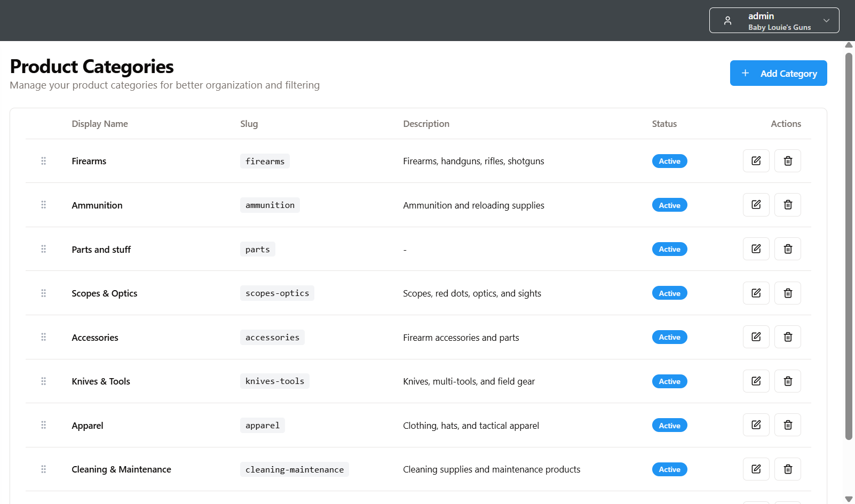Viewport: 855px width, 504px height.
Task: Delete the Accessories category
Action: (x=788, y=337)
